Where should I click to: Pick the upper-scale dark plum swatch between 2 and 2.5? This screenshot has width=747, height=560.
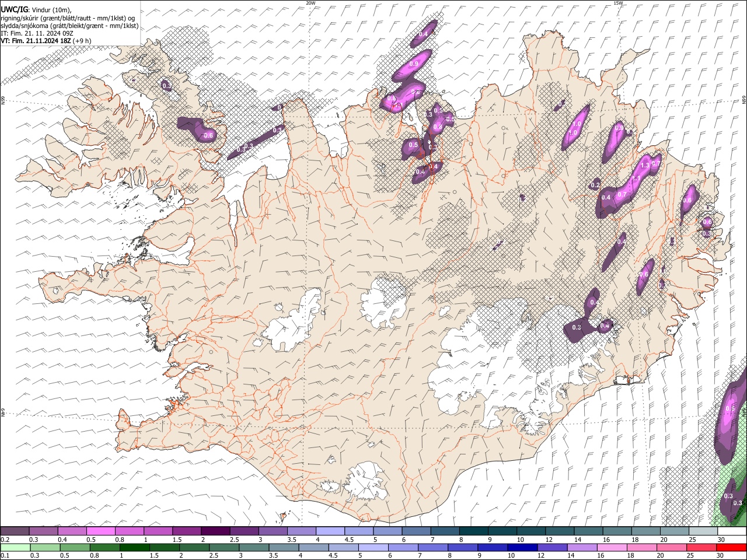click(x=215, y=531)
